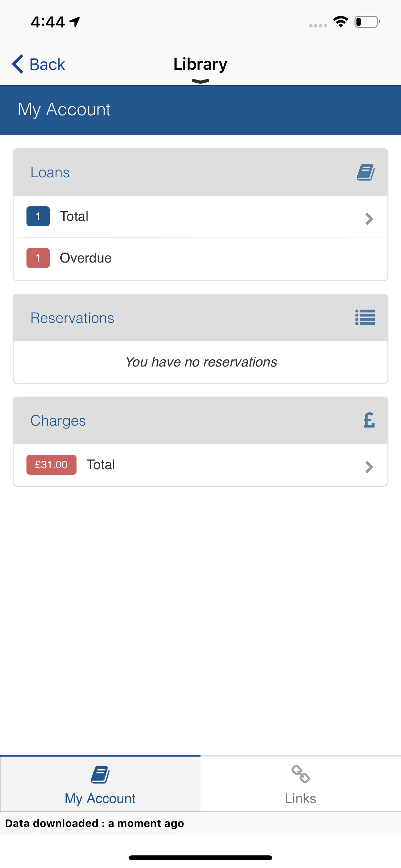Screen dimensions: 401x868
Task: Tap the back chevron arrow icon
Action: [x=17, y=64]
